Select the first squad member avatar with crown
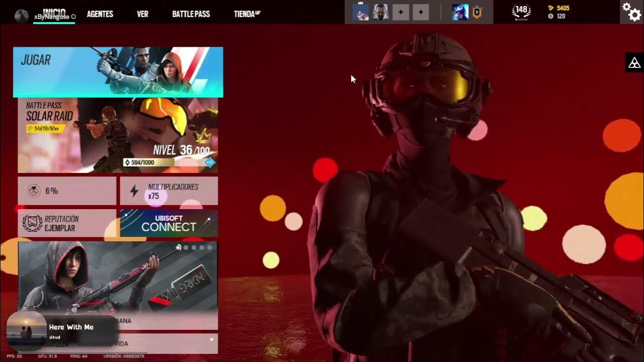 pos(360,12)
